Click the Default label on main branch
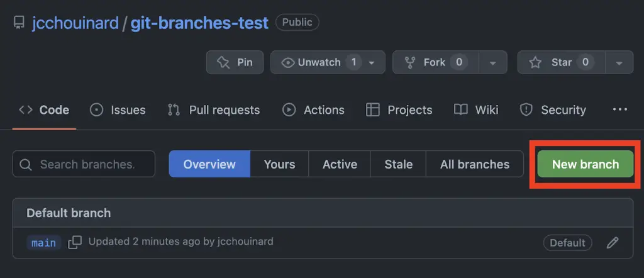Viewport: 644px width, 278px height. tap(568, 243)
